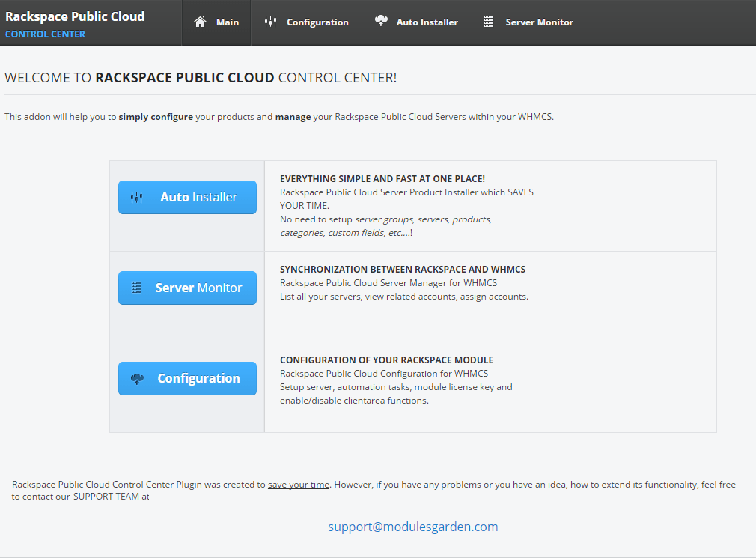Click the underlined 'save your time' text
756x558 pixels.
[299, 484]
